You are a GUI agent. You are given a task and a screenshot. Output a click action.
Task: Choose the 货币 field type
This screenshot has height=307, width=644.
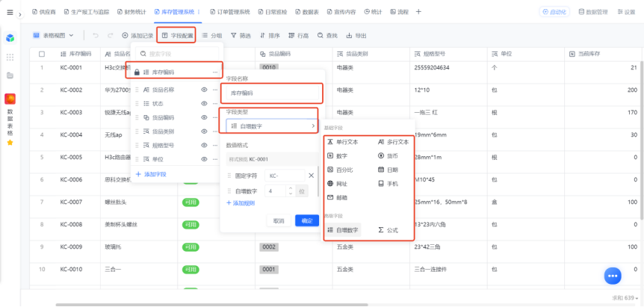pos(388,156)
